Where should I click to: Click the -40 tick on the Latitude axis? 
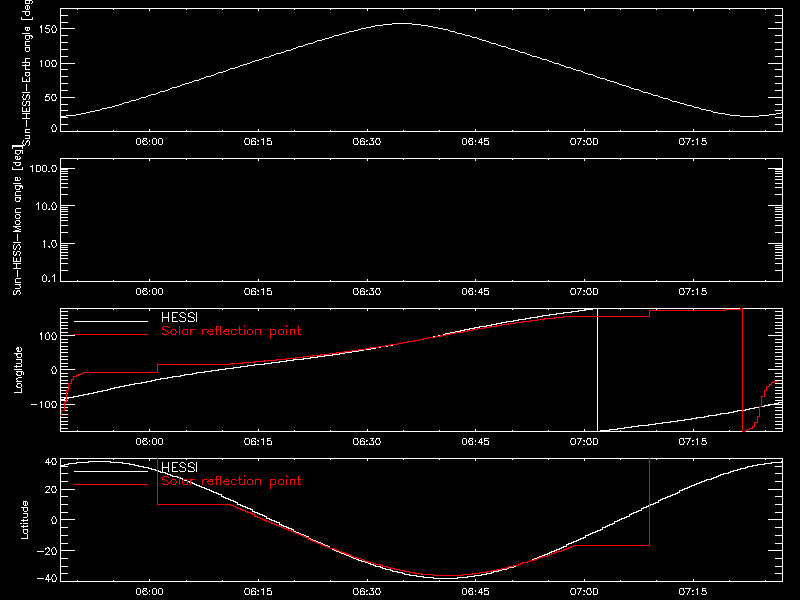pos(47,579)
